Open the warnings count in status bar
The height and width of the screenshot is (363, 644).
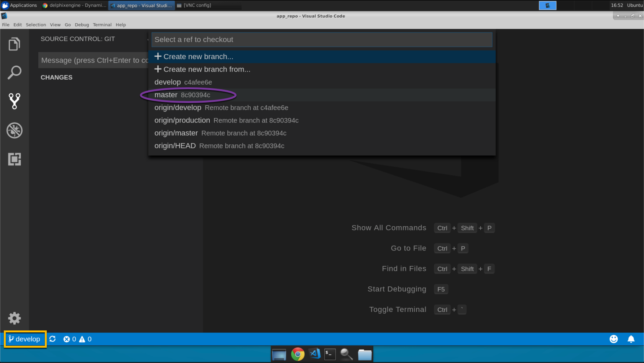point(85,339)
